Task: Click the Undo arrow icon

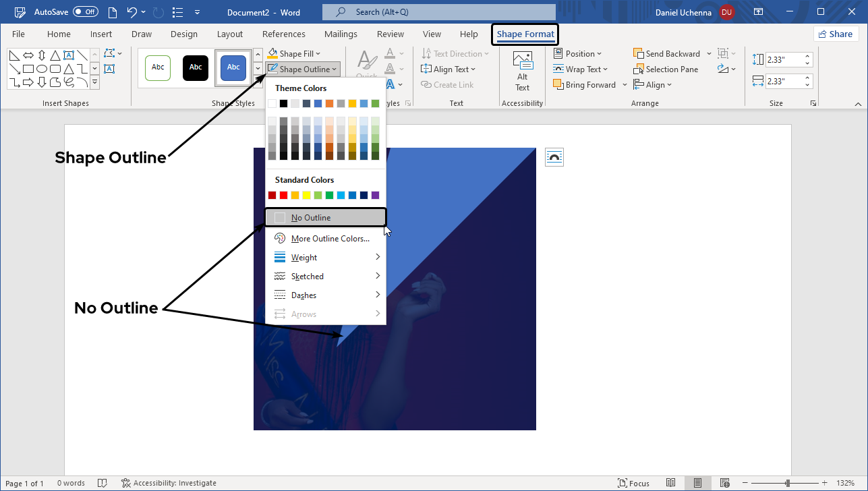Action: (x=133, y=12)
